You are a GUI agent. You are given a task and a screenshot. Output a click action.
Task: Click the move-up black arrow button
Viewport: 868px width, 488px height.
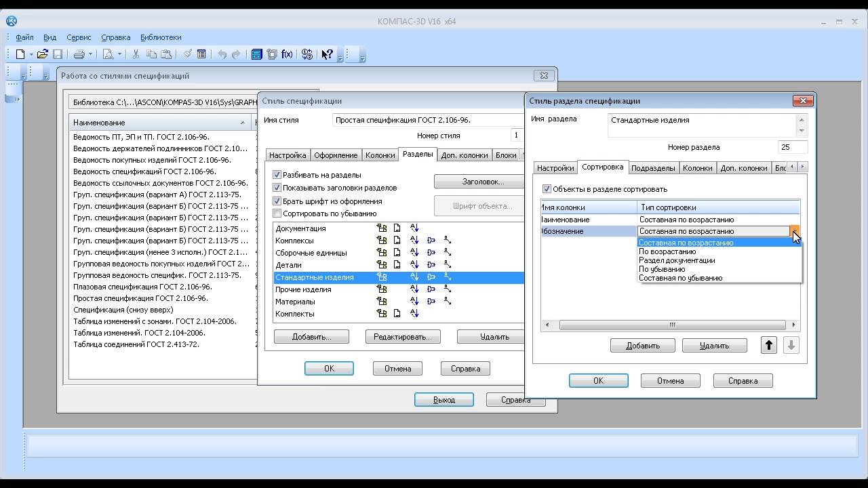(x=768, y=345)
